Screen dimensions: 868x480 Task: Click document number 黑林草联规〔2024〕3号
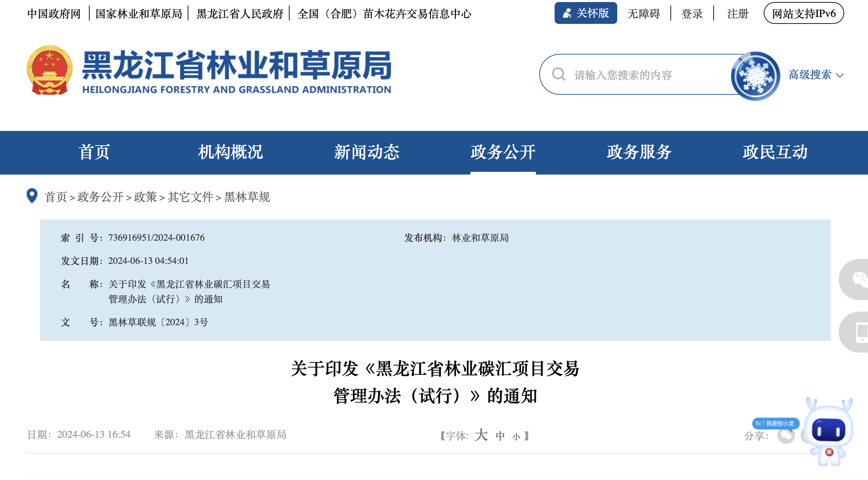click(158, 322)
